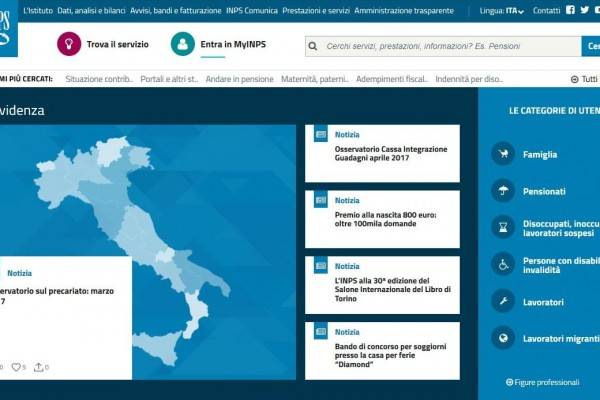Click the news icon on Salone del Libro card

[321, 266]
